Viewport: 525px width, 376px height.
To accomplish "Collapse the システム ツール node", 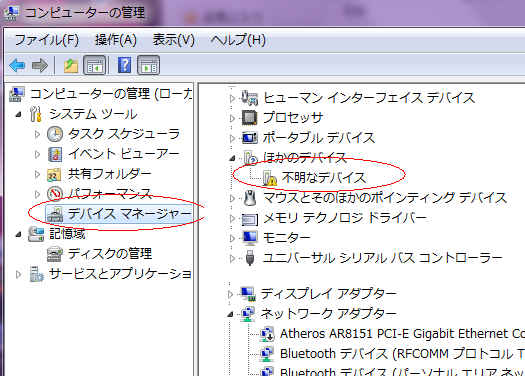I will [x=18, y=115].
